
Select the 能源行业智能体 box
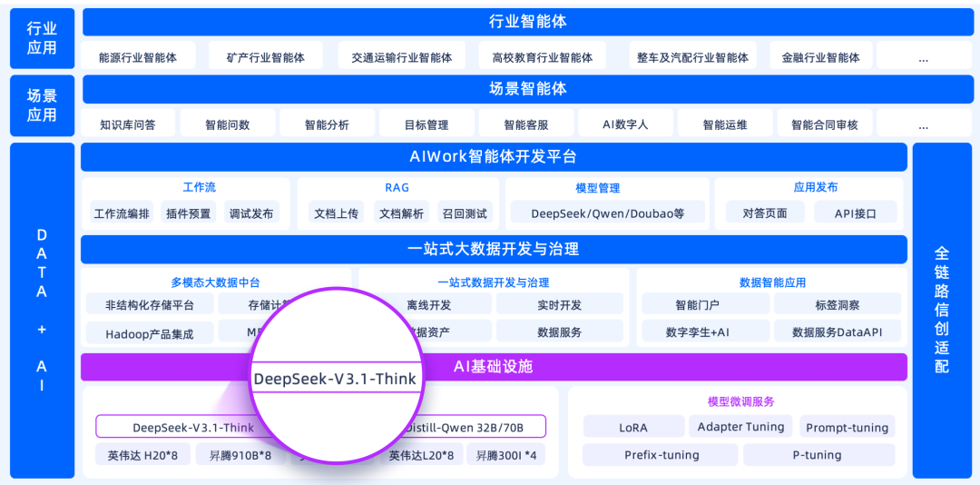coord(138,57)
